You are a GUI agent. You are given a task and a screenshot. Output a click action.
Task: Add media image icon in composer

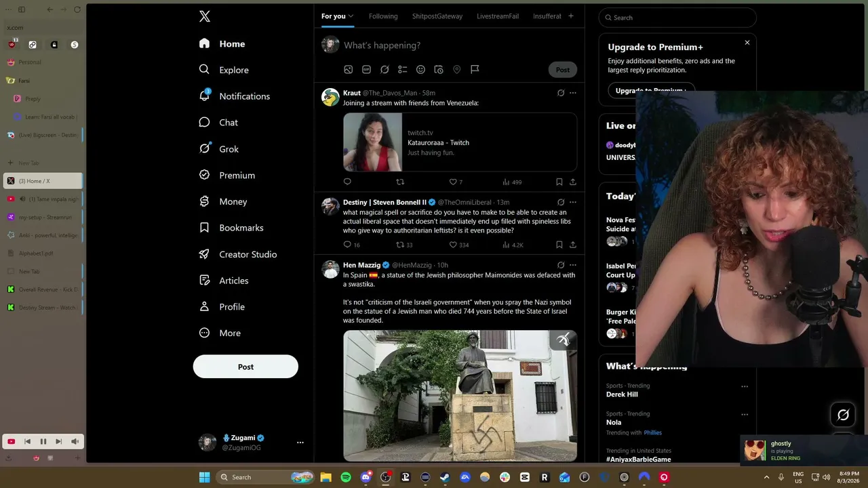[x=348, y=69]
